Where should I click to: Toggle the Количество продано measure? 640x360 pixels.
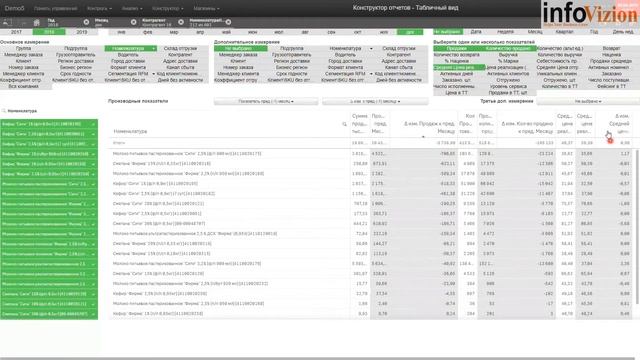pyautogui.click(x=510, y=48)
